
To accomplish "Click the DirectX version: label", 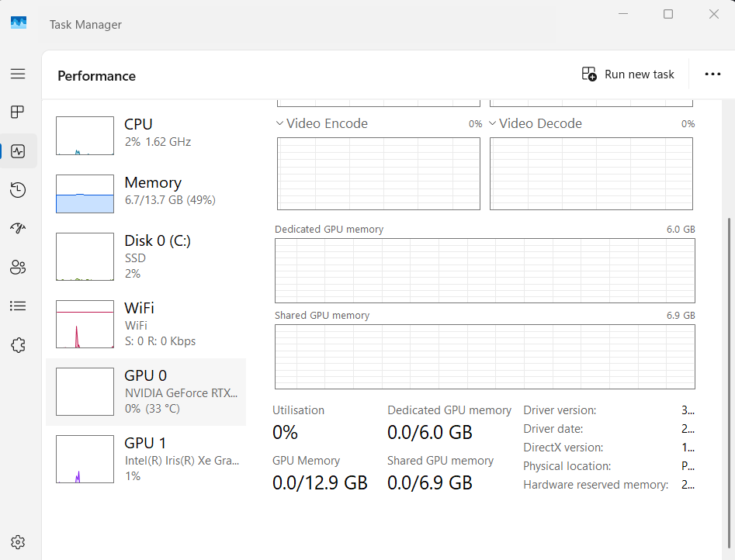I will click(x=563, y=448).
